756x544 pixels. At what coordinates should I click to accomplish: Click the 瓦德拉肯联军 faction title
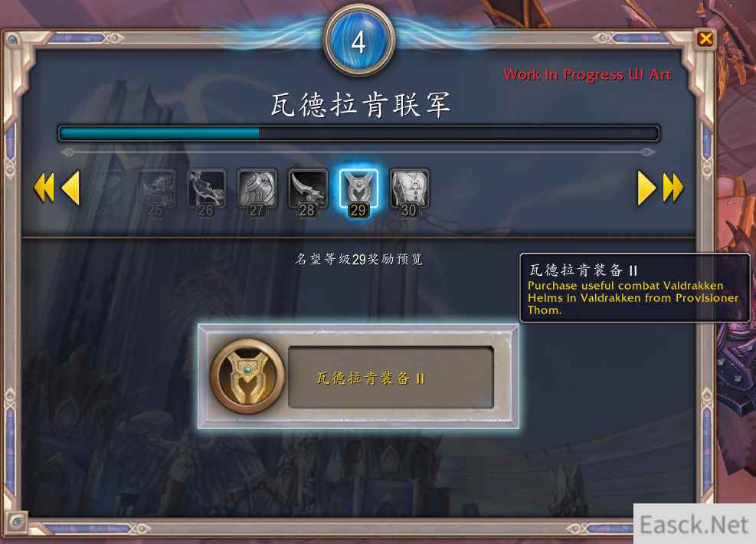[360, 105]
